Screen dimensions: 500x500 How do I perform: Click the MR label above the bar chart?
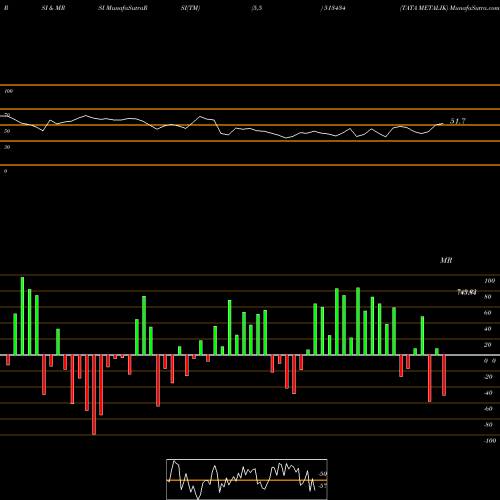446,260
